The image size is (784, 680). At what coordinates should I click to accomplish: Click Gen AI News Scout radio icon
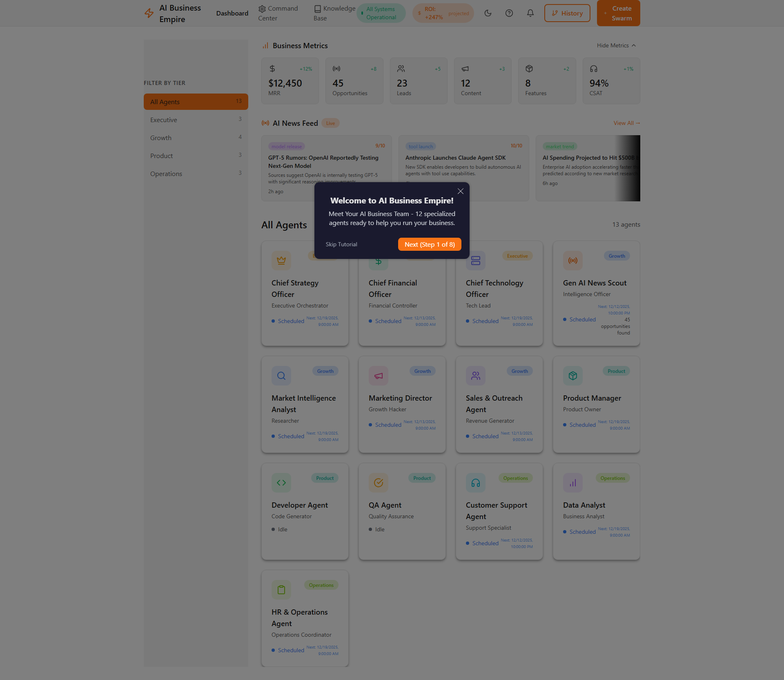[x=573, y=261]
